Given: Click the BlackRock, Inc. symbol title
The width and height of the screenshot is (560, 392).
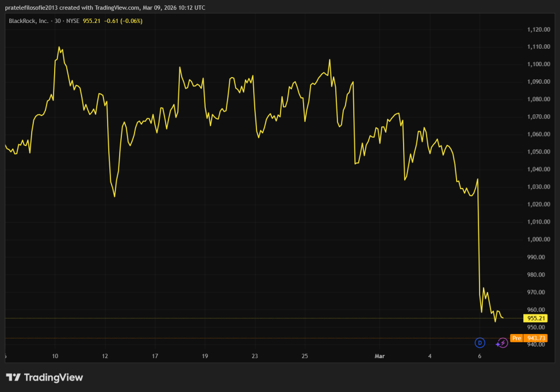Looking at the screenshot, I should 28,21.
